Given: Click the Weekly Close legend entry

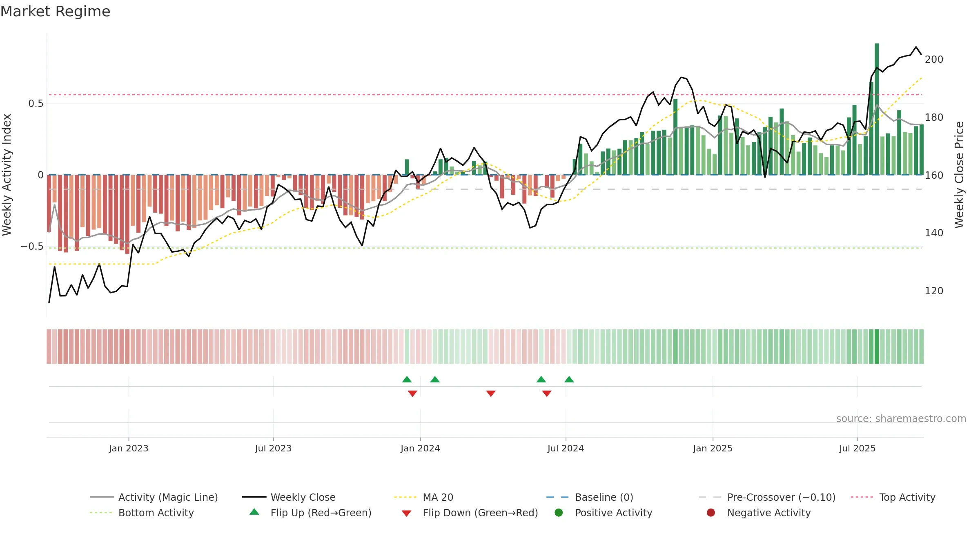Looking at the screenshot, I should click(289, 497).
